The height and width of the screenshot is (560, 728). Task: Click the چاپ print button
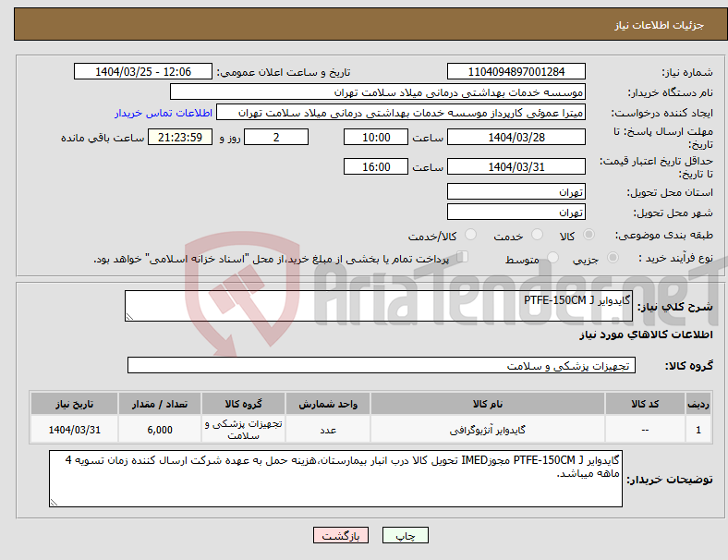point(406,535)
